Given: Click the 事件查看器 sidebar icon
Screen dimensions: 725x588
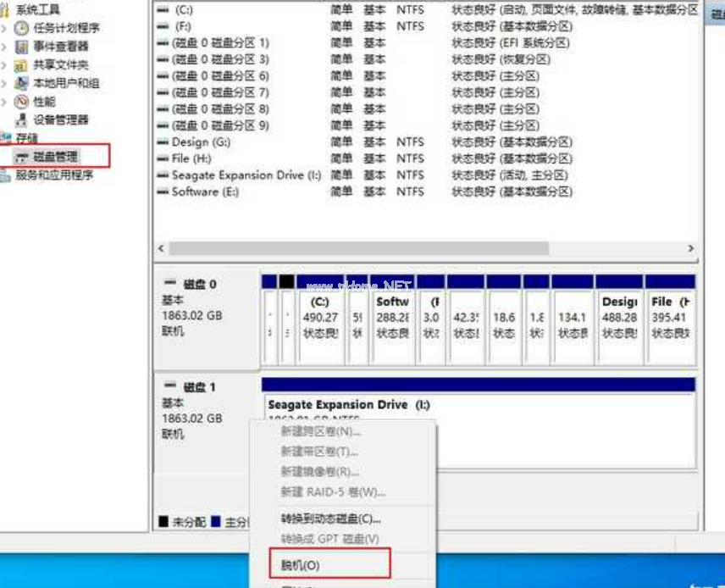Looking at the screenshot, I should (20, 47).
